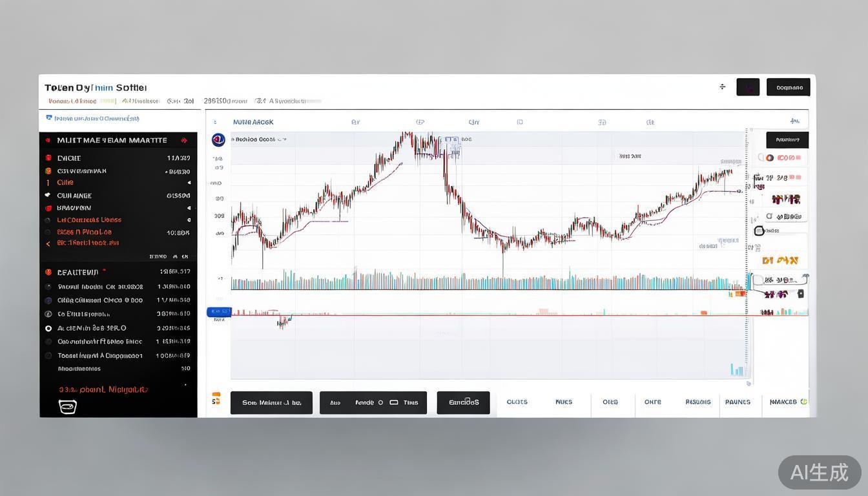This screenshot has width=868, height=496.
Task: Click the blue price marker on chart axis
Action: (x=218, y=312)
